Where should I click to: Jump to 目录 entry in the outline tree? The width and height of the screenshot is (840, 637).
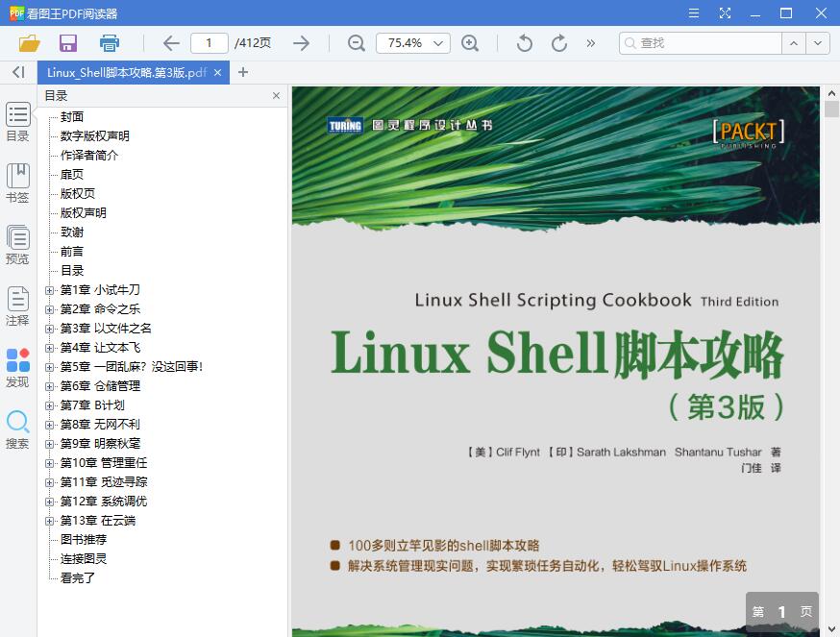72,271
